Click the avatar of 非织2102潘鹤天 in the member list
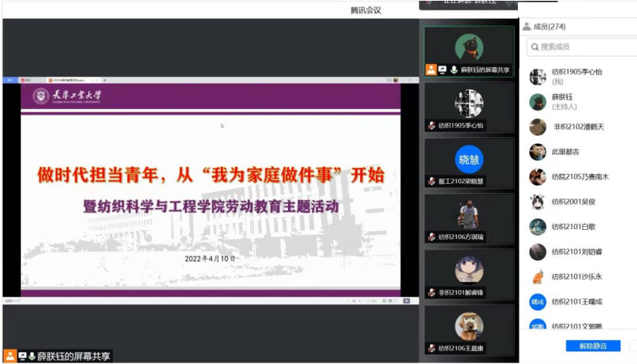 [537, 127]
